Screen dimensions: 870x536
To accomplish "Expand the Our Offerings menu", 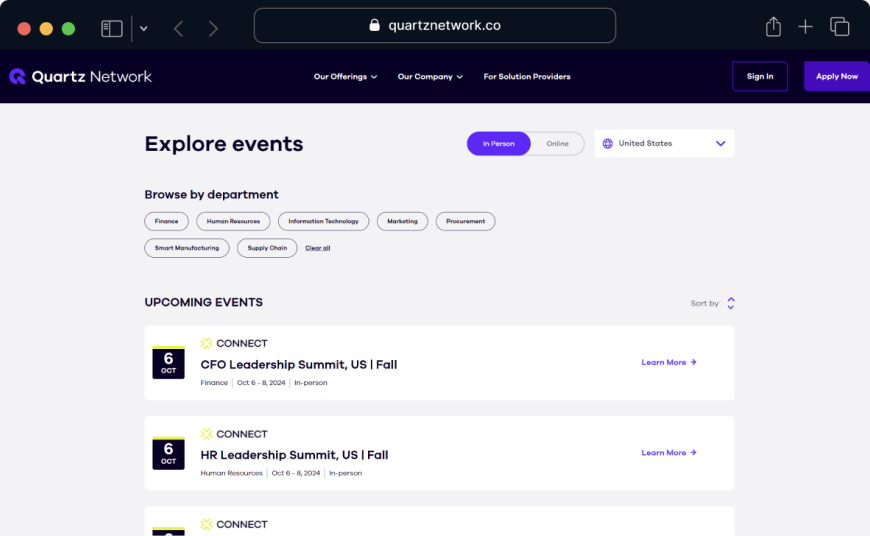I will 345,77.
